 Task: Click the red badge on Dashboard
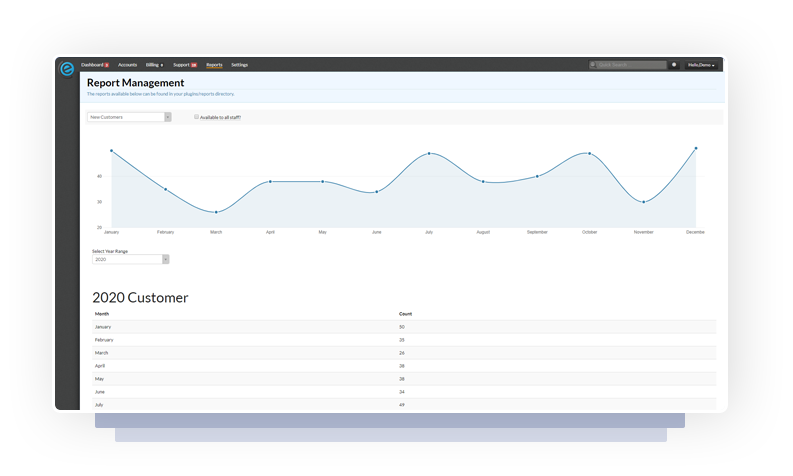[x=107, y=65]
